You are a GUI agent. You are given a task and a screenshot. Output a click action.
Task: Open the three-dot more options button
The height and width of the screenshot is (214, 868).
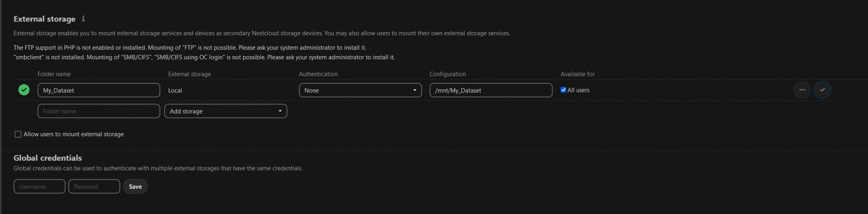point(802,90)
